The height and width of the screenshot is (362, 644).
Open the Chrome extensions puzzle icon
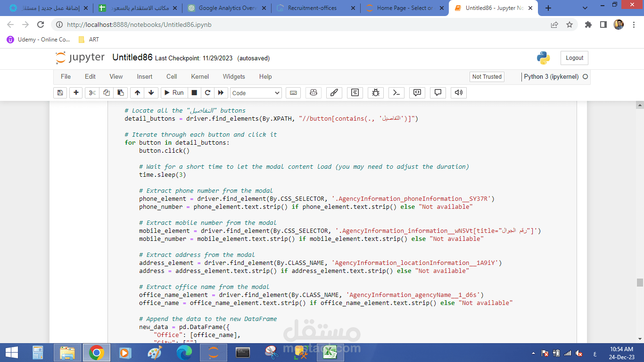pos(588,25)
